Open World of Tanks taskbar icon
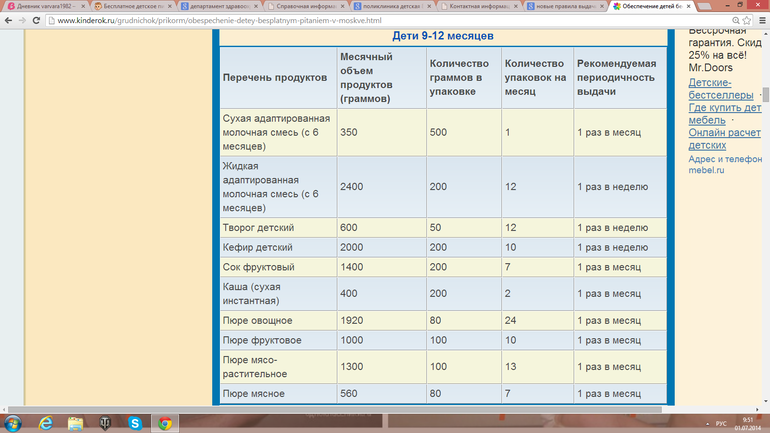Screen dimensions: 770x433 tap(105, 423)
